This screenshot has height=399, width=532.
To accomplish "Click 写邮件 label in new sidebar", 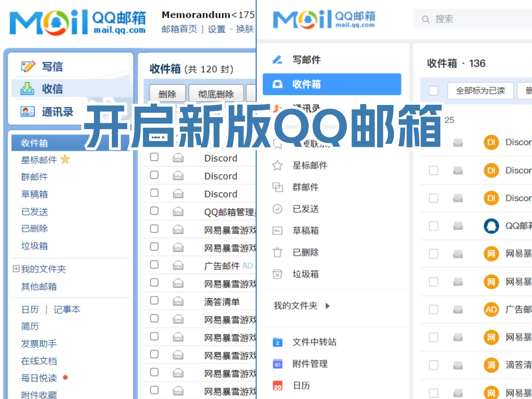I will (306, 60).
